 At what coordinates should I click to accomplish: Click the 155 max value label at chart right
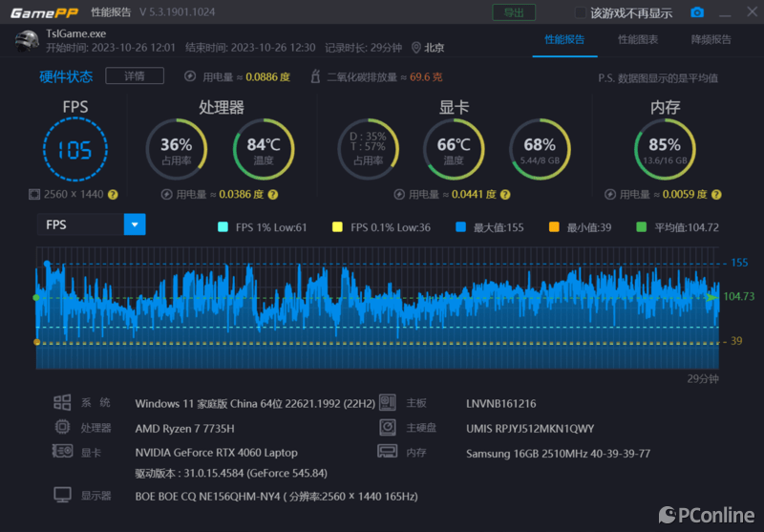(x=739, y=263)
